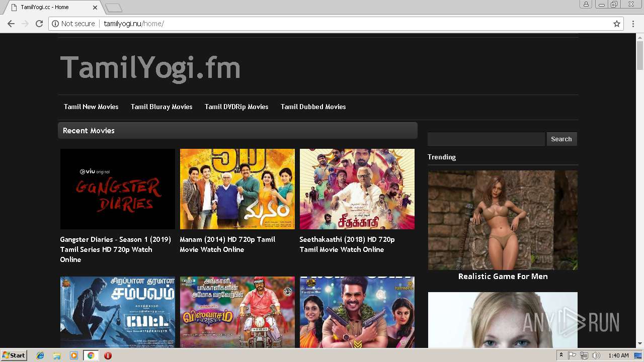
Task: Click the Recent Movies heading
Action: [x=89, y=130]
